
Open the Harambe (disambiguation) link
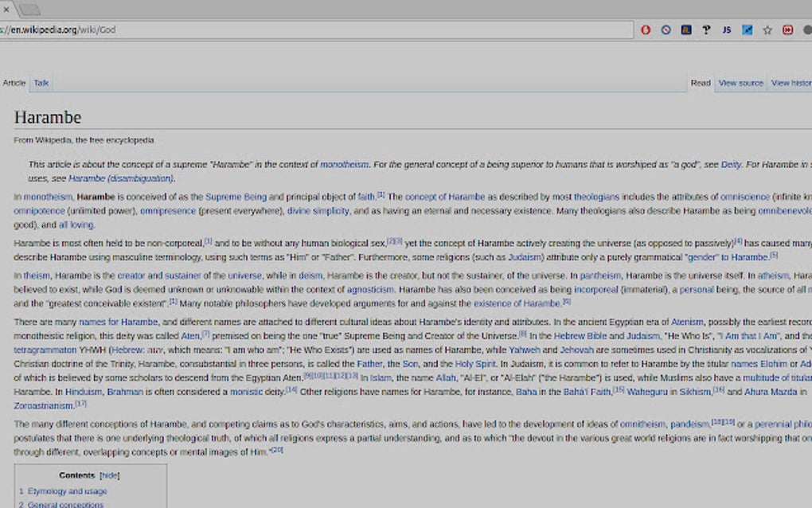(121, 178)
